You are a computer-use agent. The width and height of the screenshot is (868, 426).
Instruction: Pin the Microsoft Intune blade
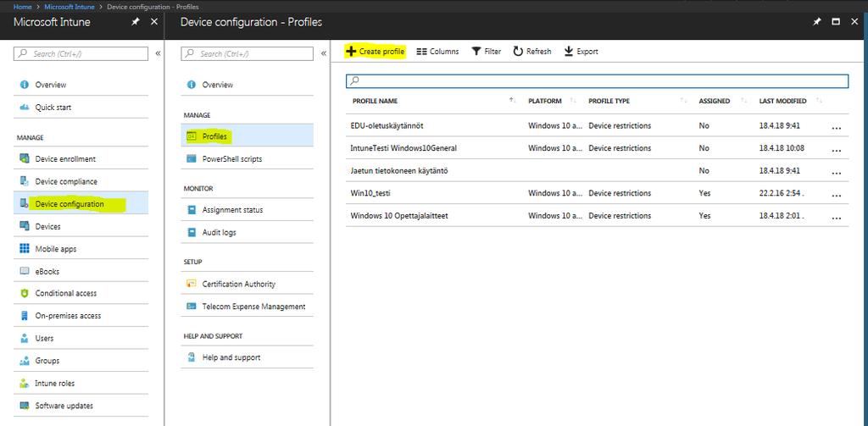135,22
